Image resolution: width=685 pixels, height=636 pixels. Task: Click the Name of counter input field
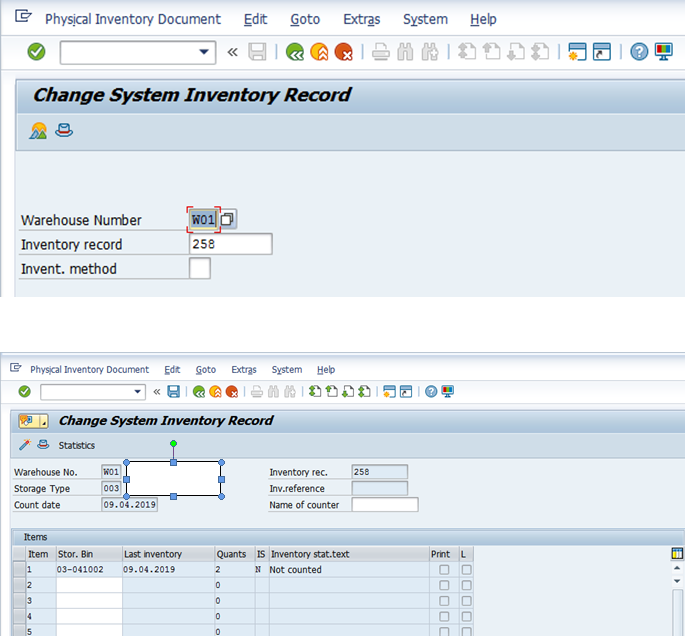(x=385, y=505)
